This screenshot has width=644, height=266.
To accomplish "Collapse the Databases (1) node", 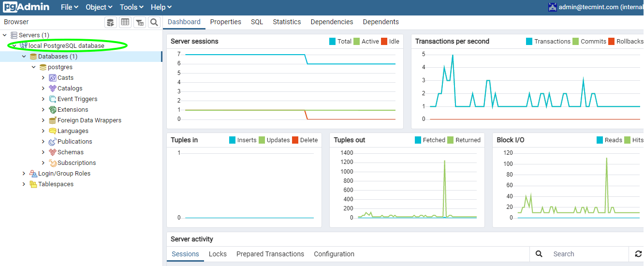I will click(x=24, y=57).
